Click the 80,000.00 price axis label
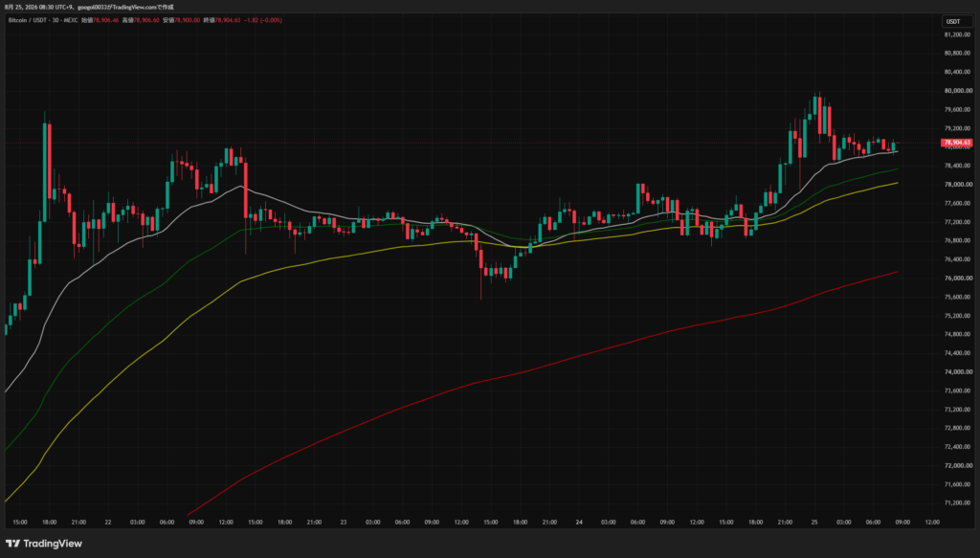The width and height of the screenshot is (980, 558). coord(957,91)
